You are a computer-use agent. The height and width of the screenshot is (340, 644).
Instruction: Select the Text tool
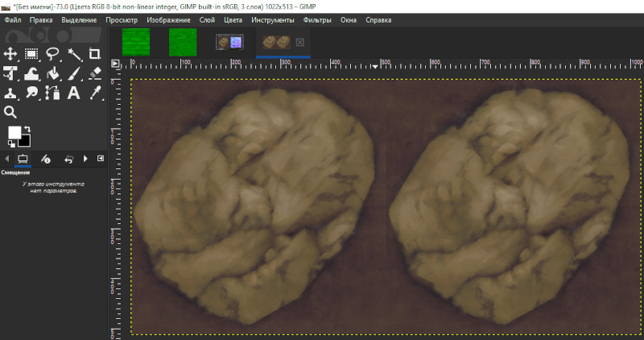click(x=74, y=93)
